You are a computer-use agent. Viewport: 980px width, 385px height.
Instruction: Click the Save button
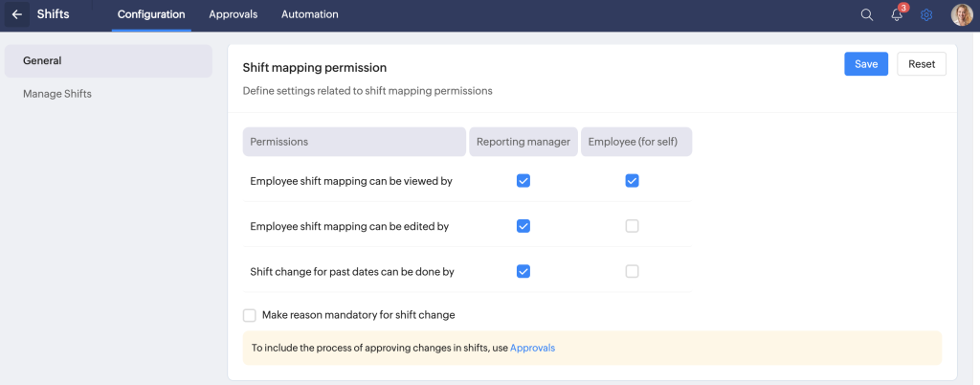pyautogui.click(x=866, y=64)
